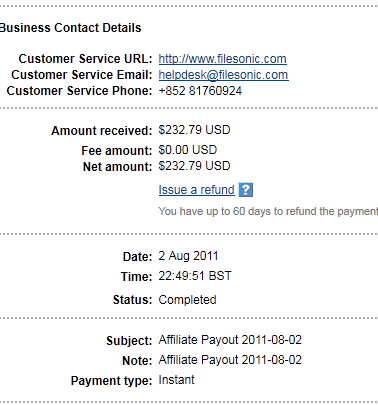The height and width of the screenshot is (405, 378).
Task: Open the filesonic.com Customer Service URL link
Action: coord(222,59)
